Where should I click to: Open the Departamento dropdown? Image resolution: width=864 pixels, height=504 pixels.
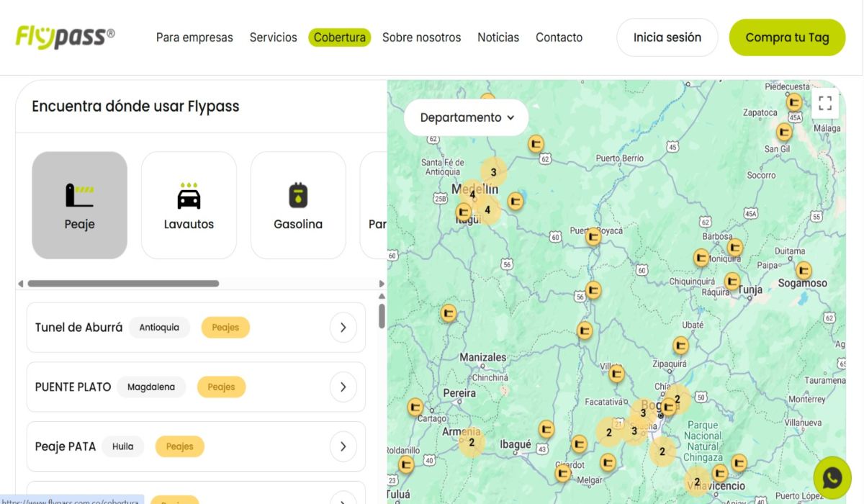(465, 117)
